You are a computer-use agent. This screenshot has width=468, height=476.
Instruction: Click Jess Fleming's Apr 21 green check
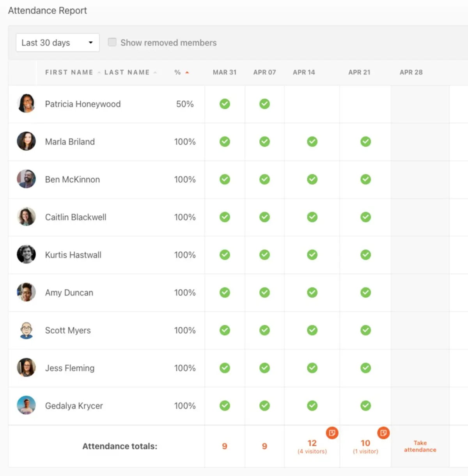click(365, 368)
